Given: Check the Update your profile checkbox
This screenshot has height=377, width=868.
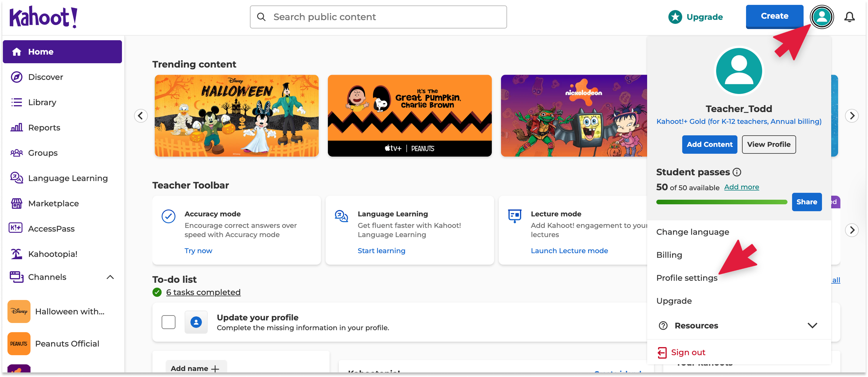Looking at the screenshot, I should (169, 322).
